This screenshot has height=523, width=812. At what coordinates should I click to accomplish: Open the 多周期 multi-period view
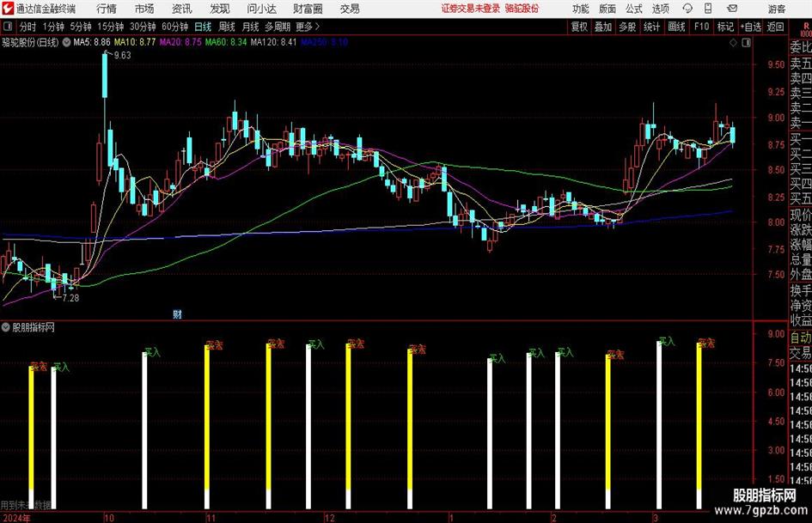point(278,27)
